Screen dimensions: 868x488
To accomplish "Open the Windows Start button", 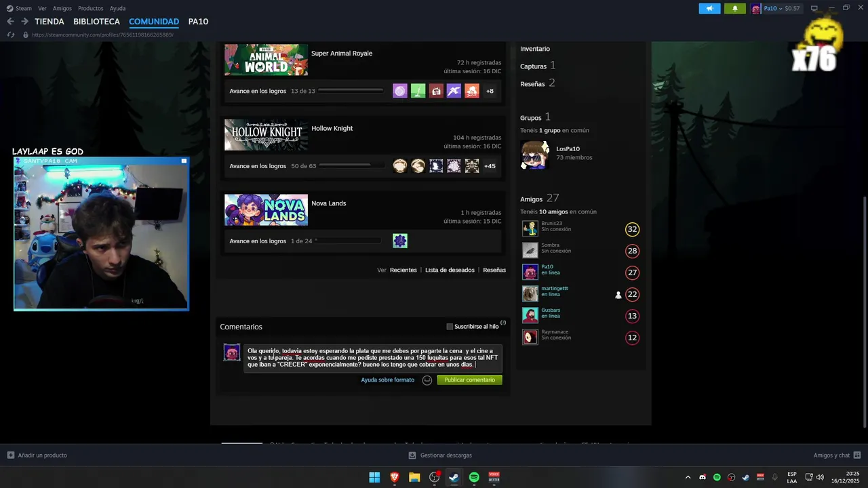I will 374,477.
